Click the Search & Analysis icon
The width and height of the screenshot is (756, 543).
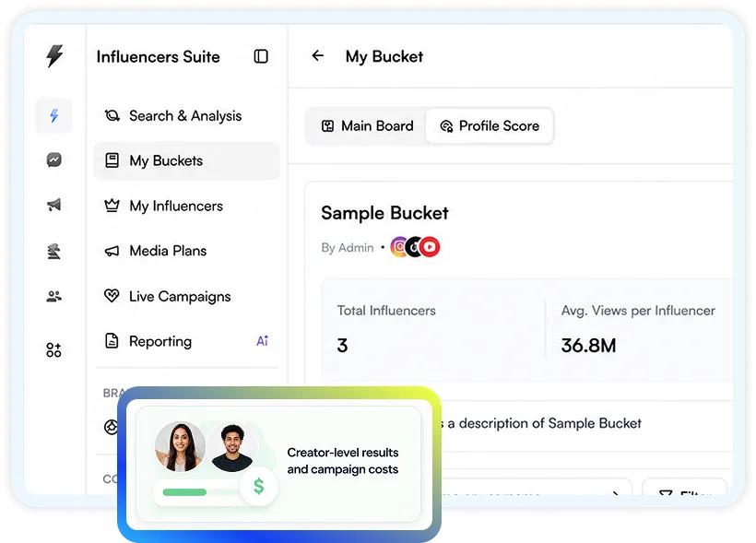pyautogui.click(x=112, y=116)
